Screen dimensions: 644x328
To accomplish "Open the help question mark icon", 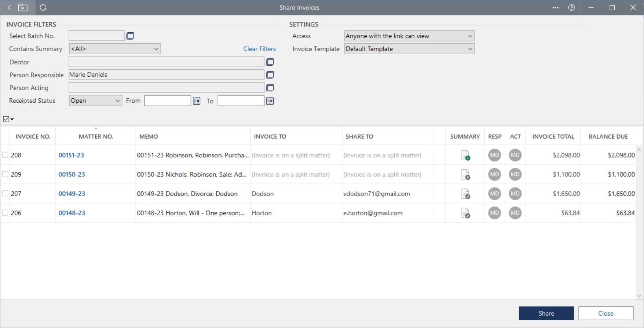I will [571, 8].
